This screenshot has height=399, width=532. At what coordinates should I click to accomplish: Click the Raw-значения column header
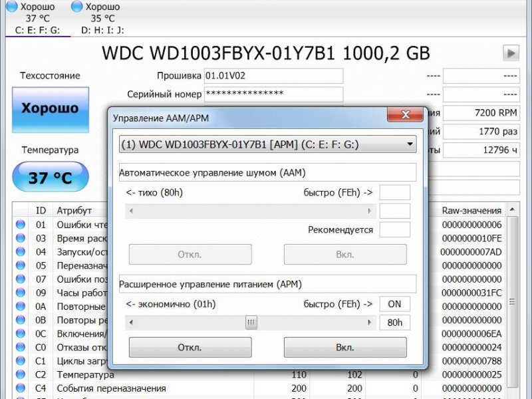click(471, 211)
